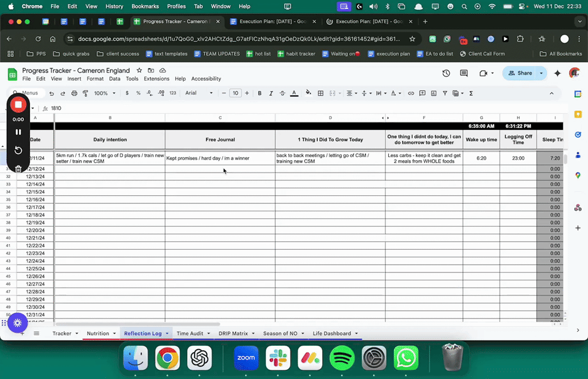Decrease font size with minus

tap(224, 94)
